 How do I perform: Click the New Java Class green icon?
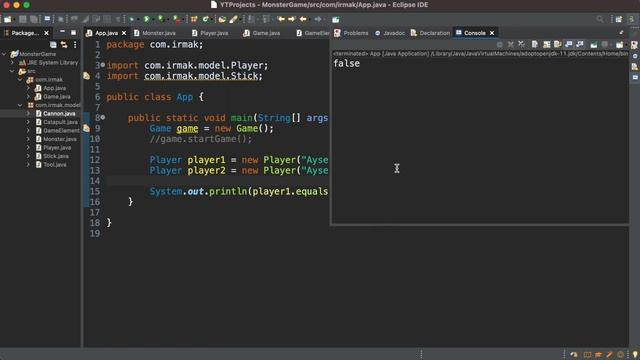(x=206, y=19)
